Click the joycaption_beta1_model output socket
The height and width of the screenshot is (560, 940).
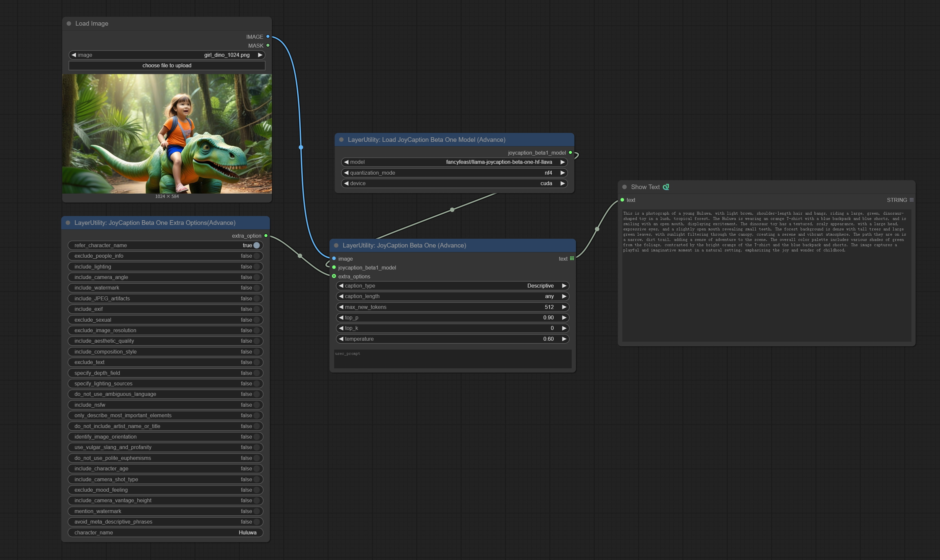(570, 152)
